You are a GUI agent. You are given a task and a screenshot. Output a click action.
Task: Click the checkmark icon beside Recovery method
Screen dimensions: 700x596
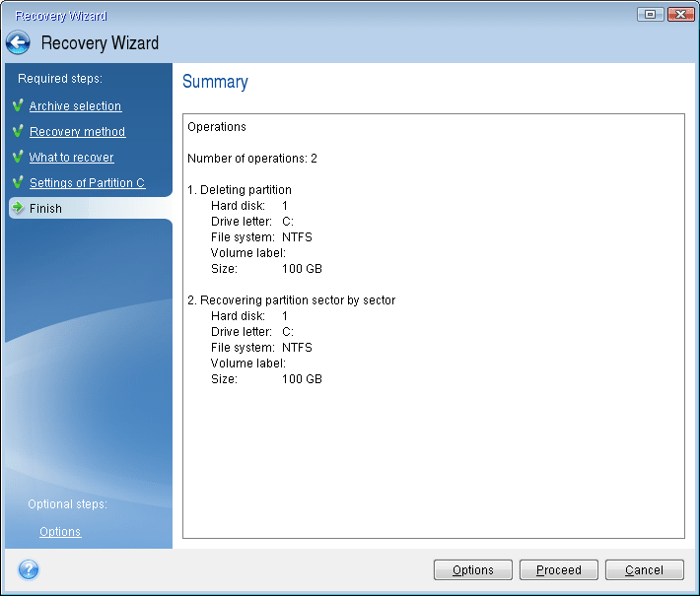tap(18, 131)
